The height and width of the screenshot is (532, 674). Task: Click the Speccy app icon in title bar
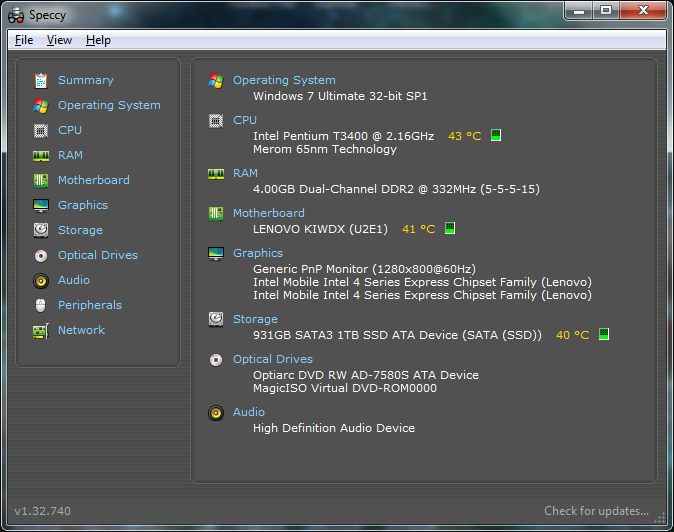[16, 15]
